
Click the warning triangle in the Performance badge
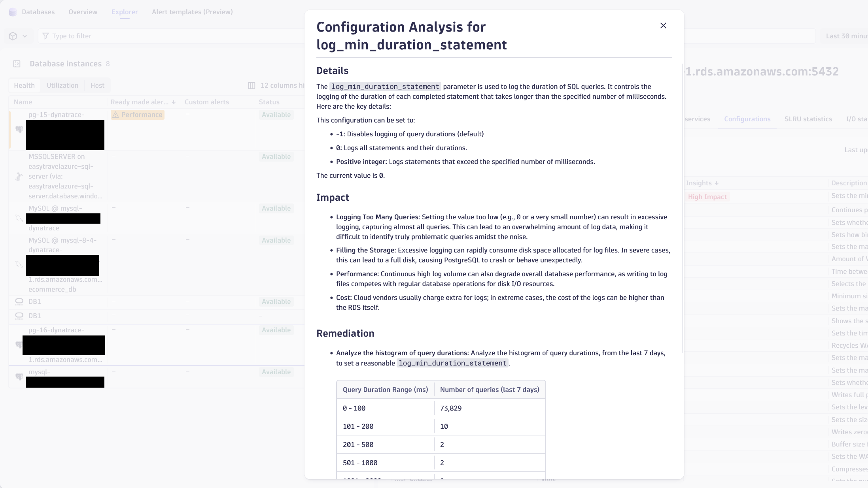pos(116,115)
